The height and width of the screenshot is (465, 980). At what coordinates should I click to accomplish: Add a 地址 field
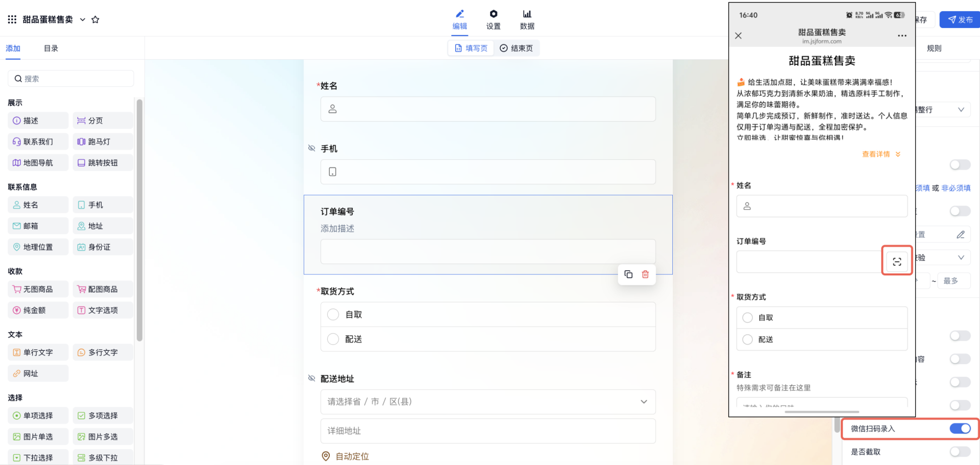[x=103, y=226]
